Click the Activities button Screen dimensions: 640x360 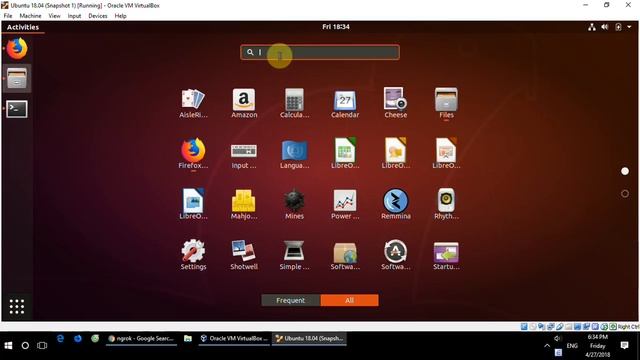click(23, 27)
